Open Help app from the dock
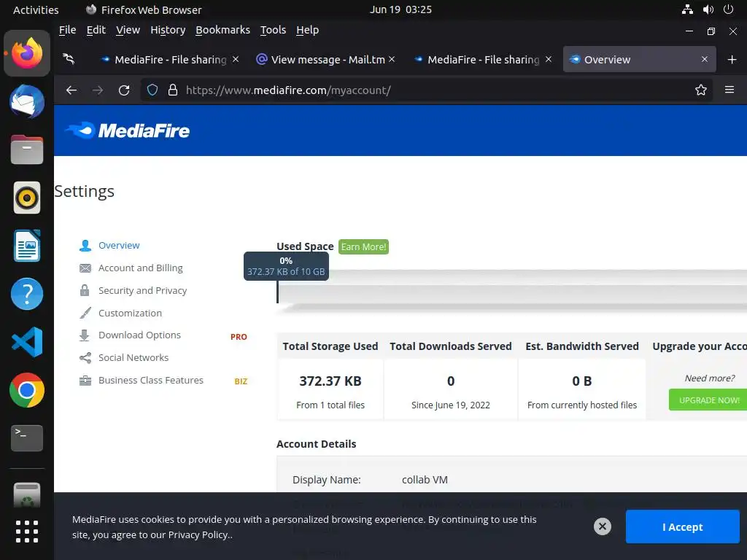 pyautogui.click(x=27, y=294)
